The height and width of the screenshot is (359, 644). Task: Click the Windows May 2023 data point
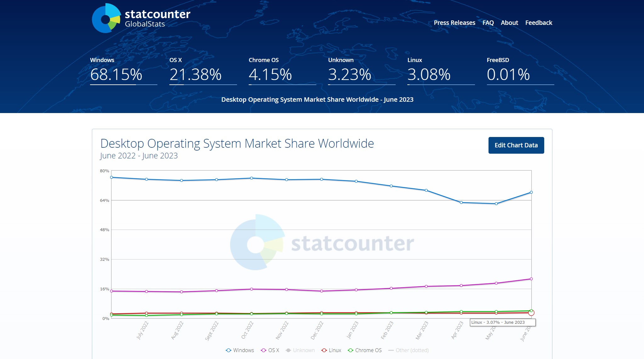click(496, 204)
